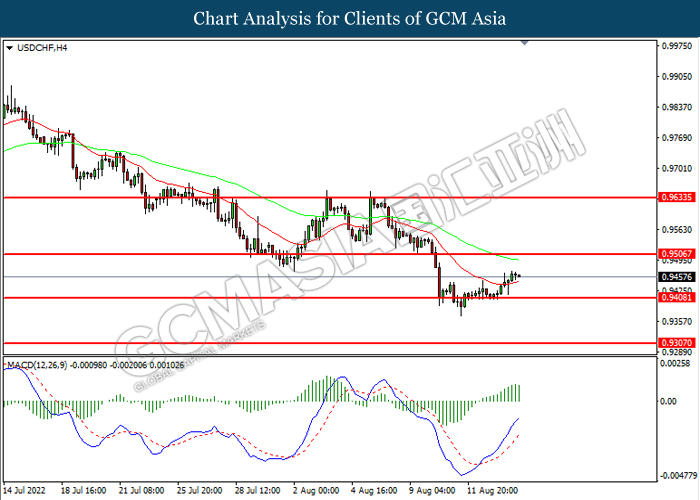Image resolution: width=700 pixels, height=500 pixels.
Task: Click the MACD scale -0.004779 value
Action: pos(678,476)
